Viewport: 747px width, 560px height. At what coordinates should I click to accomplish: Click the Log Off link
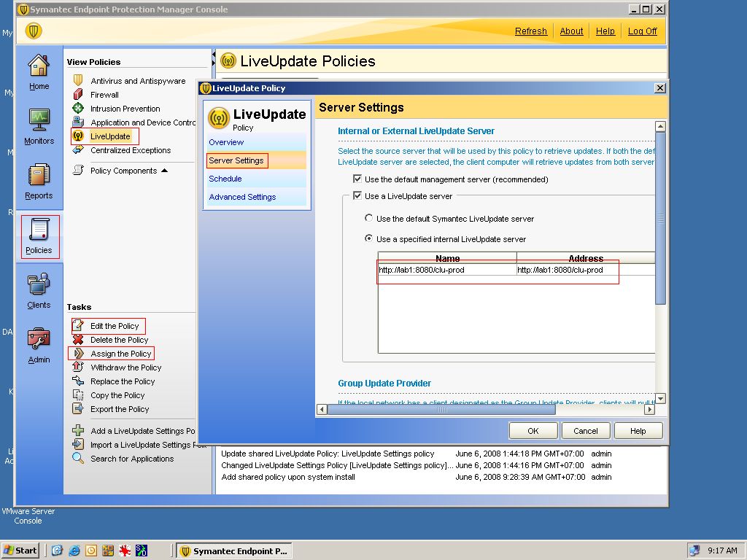click(x=641, y=31)
